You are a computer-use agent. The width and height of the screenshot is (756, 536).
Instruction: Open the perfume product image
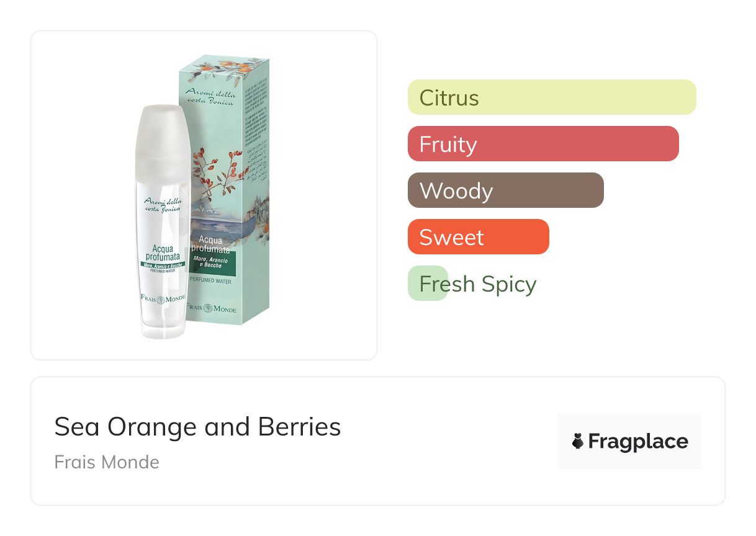point(204,195)
